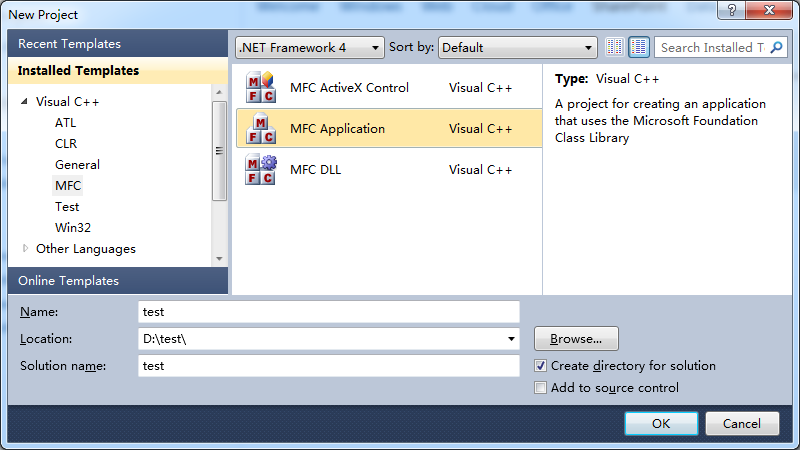
Task: Collapse the Visual C++ tree node
Action: 24,102
